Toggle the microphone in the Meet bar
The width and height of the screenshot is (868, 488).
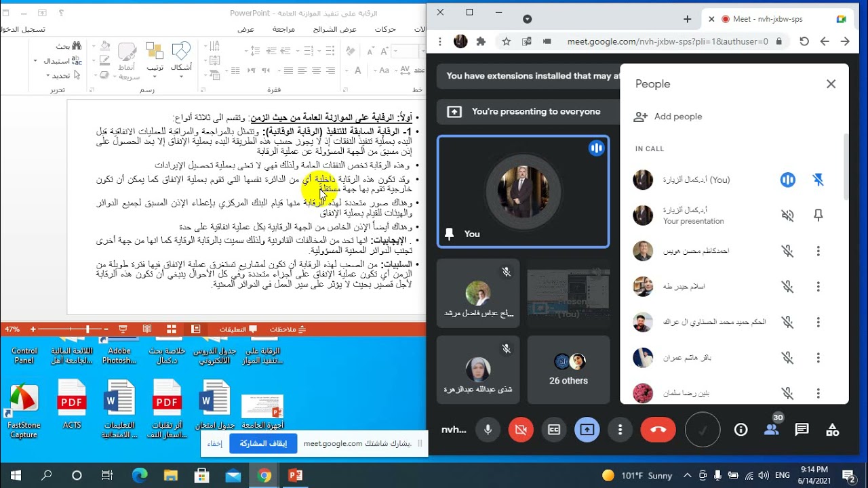click(x=487, y=430)
